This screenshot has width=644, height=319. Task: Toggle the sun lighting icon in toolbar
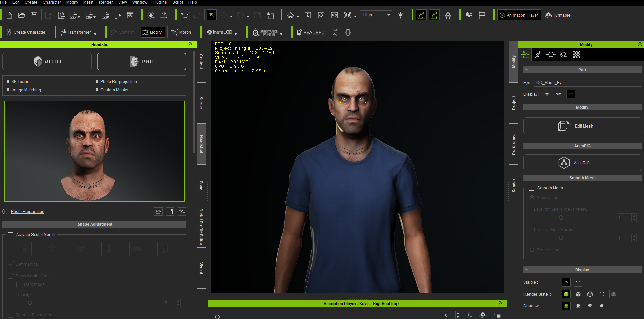(400, 15)
